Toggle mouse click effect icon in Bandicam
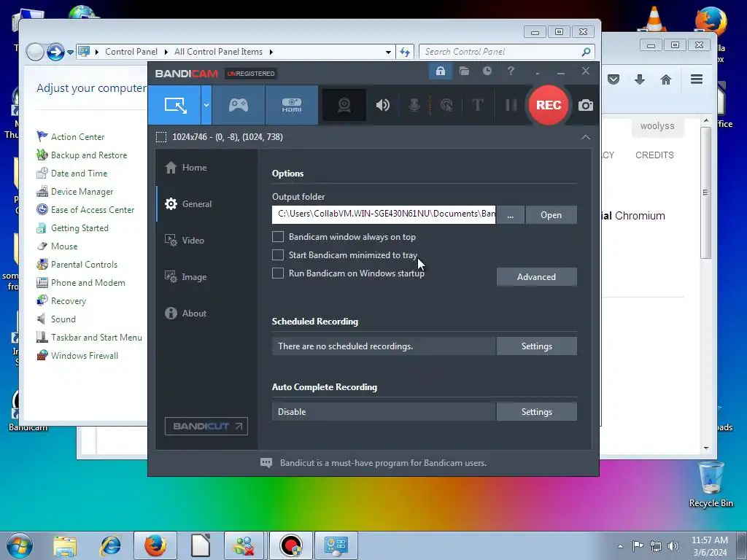This screenshot has width=747, height=560. pos(446,105)
